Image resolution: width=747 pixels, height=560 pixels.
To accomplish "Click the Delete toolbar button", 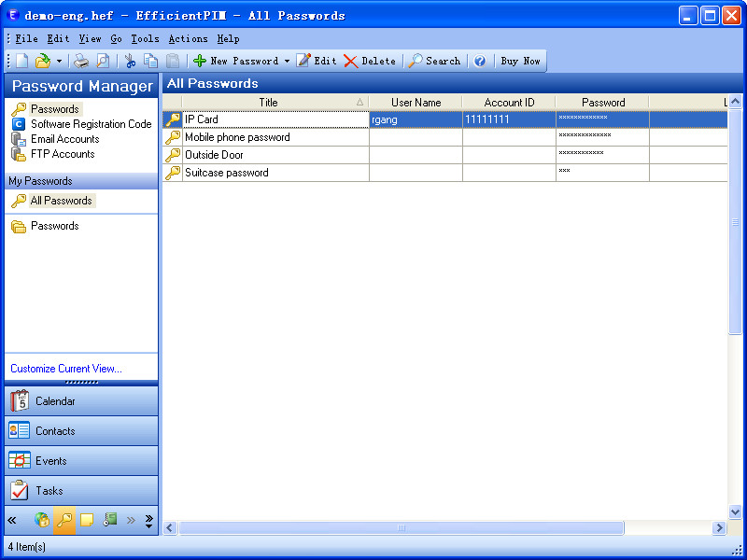I will click(370, 61).
